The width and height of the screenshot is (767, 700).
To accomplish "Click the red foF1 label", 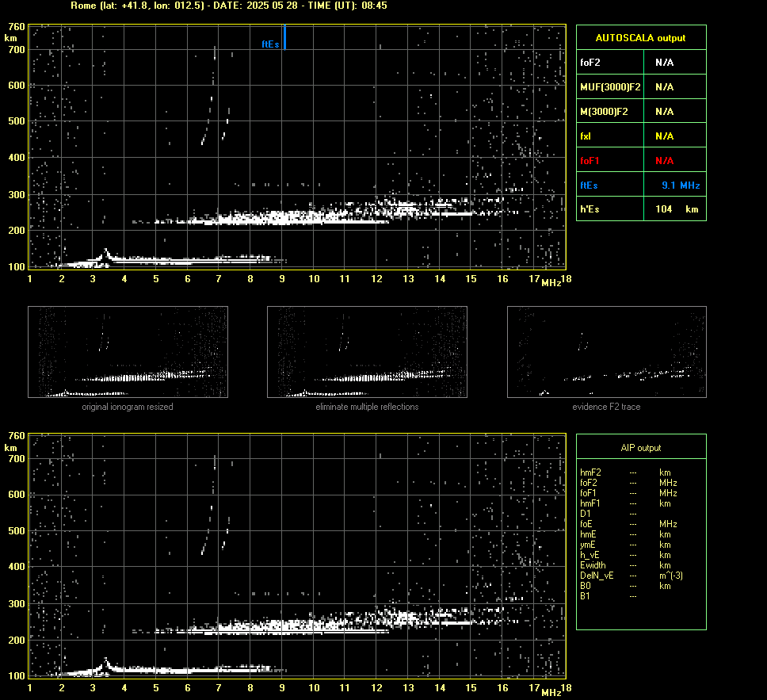I will coord(590,161).
